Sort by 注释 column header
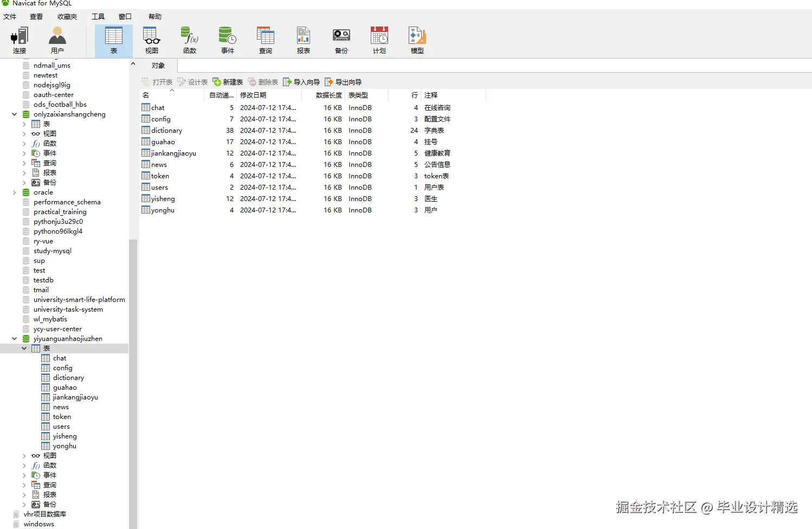The width and height of the screenshot is (812, 529). coord(453,95)
